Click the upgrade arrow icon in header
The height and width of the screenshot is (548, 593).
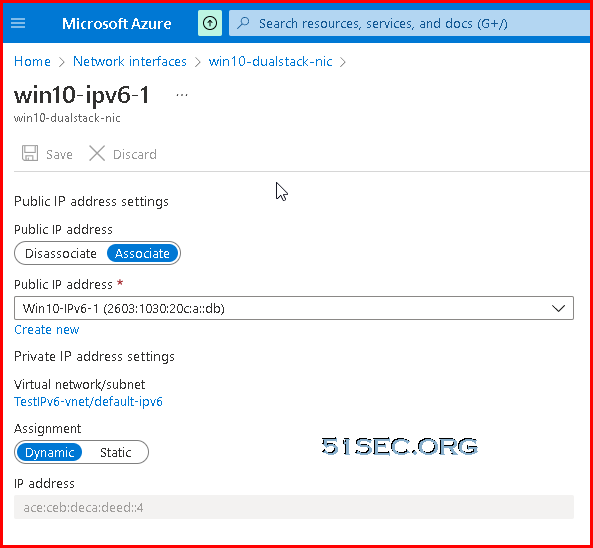coord(210,23)
